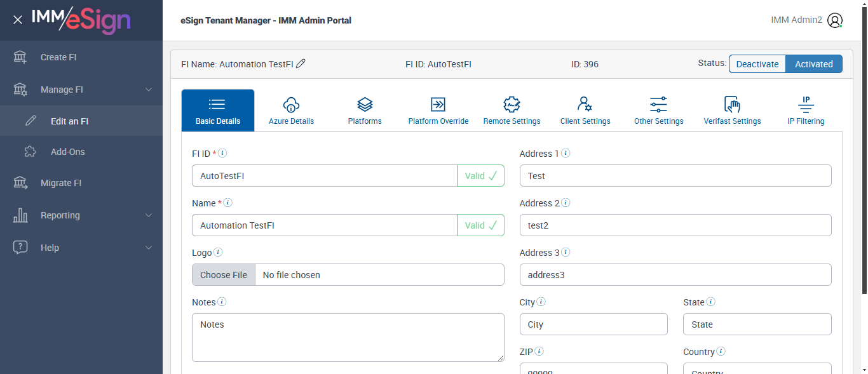Click the info icon next to ZIP
The height and width of the screenshot is (374, 868).
539,351
